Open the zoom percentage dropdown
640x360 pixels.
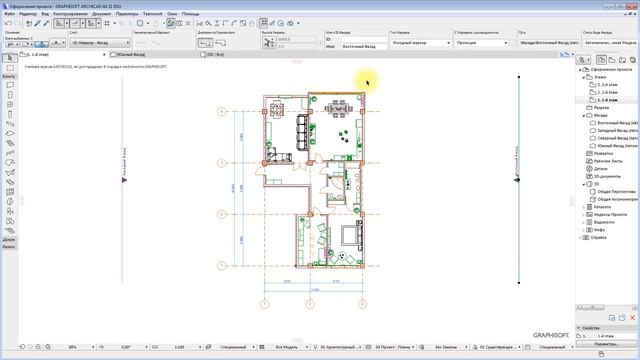coord(93,347)
